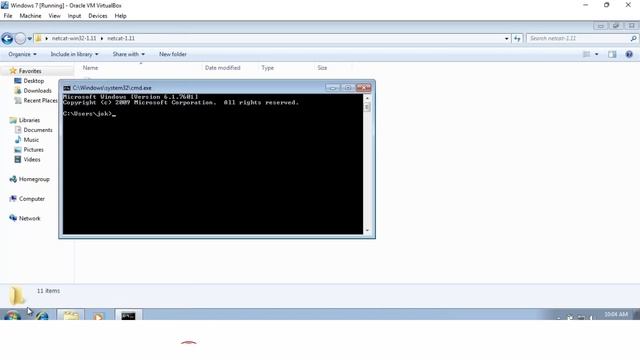
Task: Select Computer in the navigation pane
Action: 31,199
